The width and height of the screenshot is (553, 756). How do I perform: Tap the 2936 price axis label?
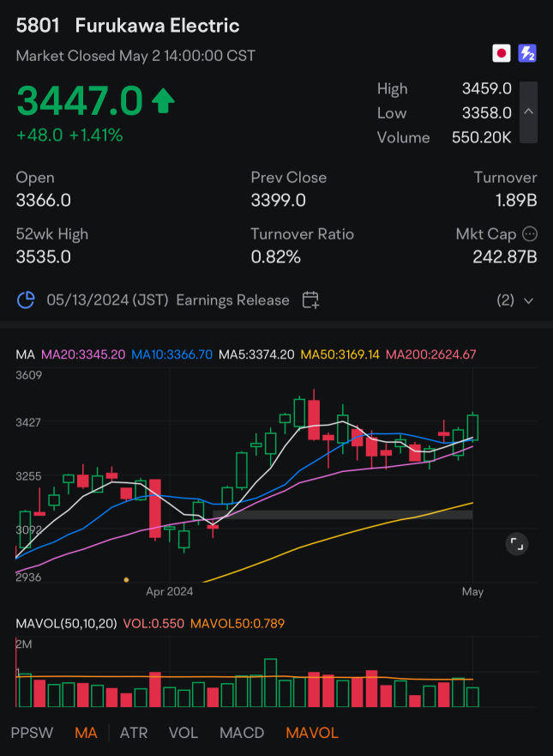point(29,578)
